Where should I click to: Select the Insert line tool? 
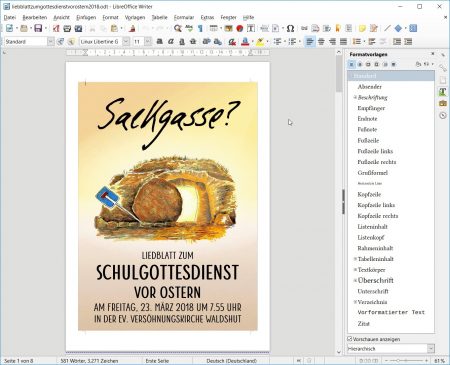[x=387, y=28]
